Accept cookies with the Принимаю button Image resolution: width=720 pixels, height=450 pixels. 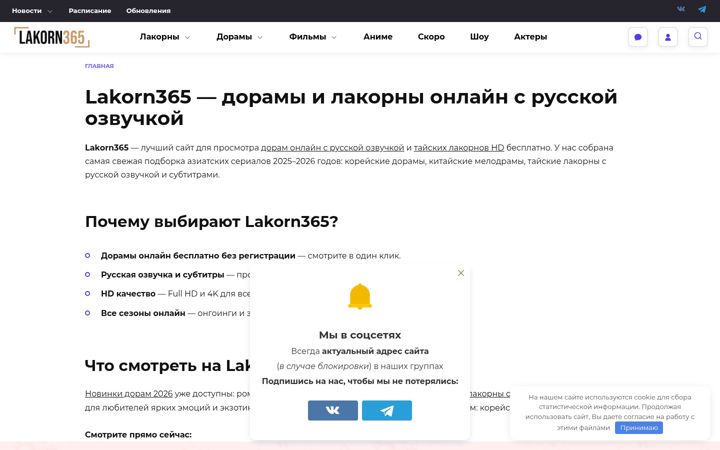coord(639,428)
